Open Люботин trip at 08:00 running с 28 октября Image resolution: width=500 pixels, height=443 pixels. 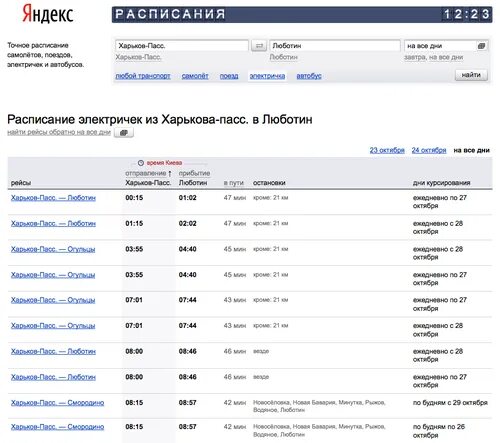coord(53,352)
